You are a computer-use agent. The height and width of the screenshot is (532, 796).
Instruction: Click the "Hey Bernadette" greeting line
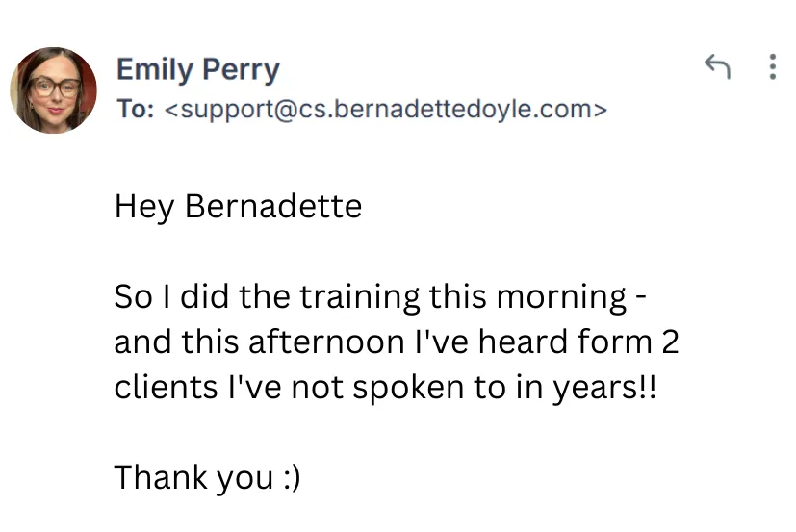pos(238,207)
